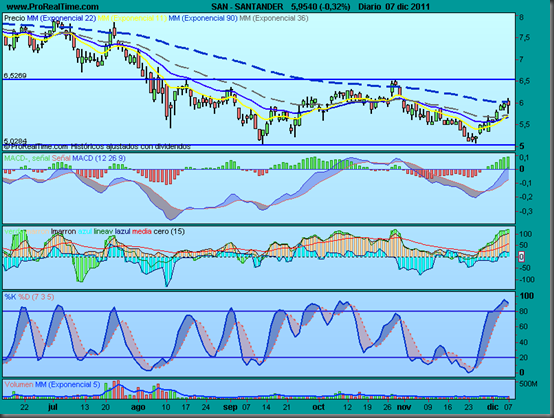Open the MM (Exponencial 22) legend label
This screenshot has width=554, height=418.
click(x=61, y=18)
